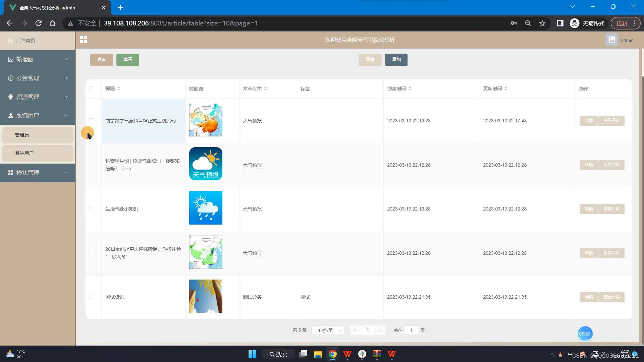The image size is (644, 362).
Task: Switch to Chrome in the taskbar
Action: (333, 354)
